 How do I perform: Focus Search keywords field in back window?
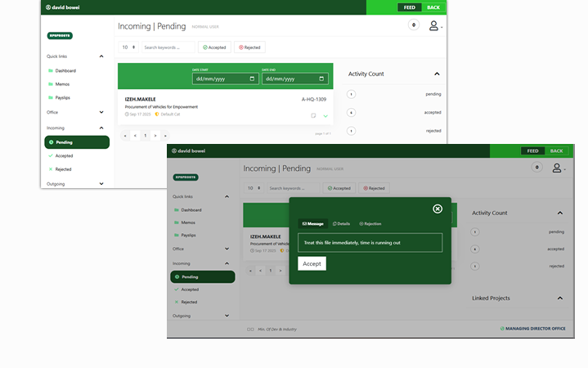[168, 47]
